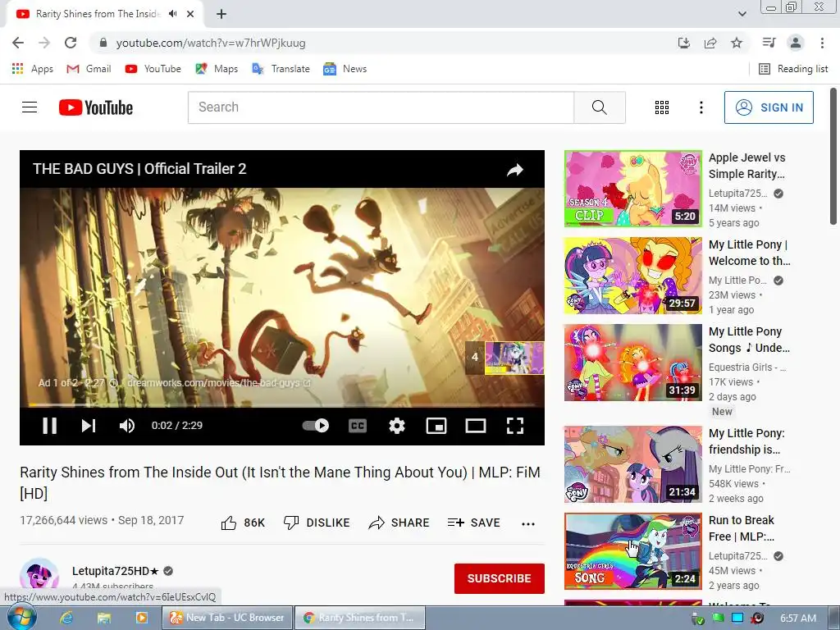Open the Run to Break Free thumbnail
Viewport: 840px width, 630px height.
click(x=633, y=550)
